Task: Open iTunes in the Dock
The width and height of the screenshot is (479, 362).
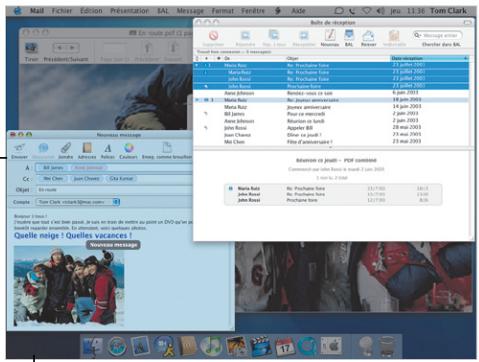Action: pos(211,346)
